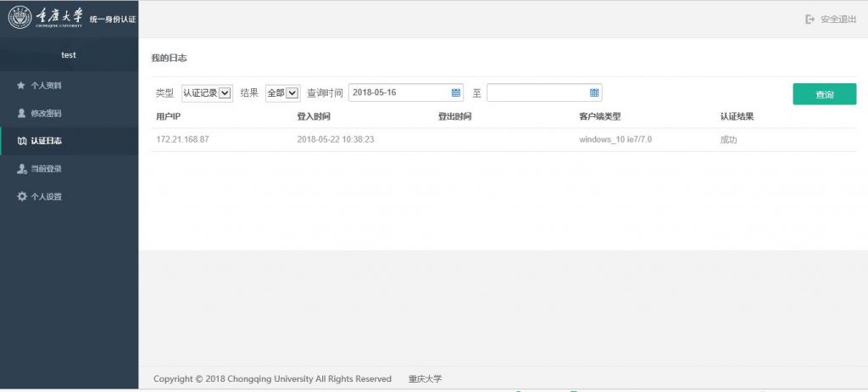Click the user icon beside 当前登录
Image resolution: width=868 pixels, height=392 pixels.
coord(21,169)
